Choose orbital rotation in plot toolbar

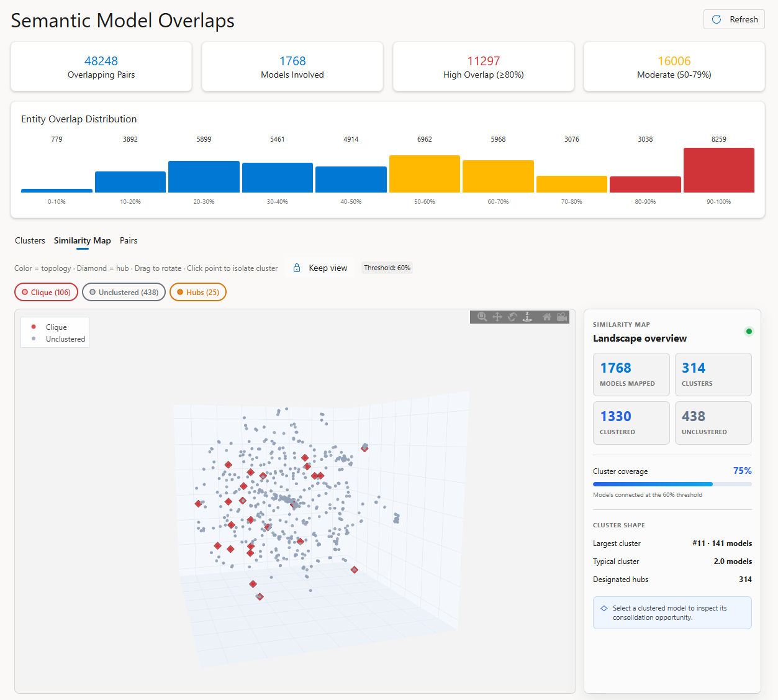[512, 317]
